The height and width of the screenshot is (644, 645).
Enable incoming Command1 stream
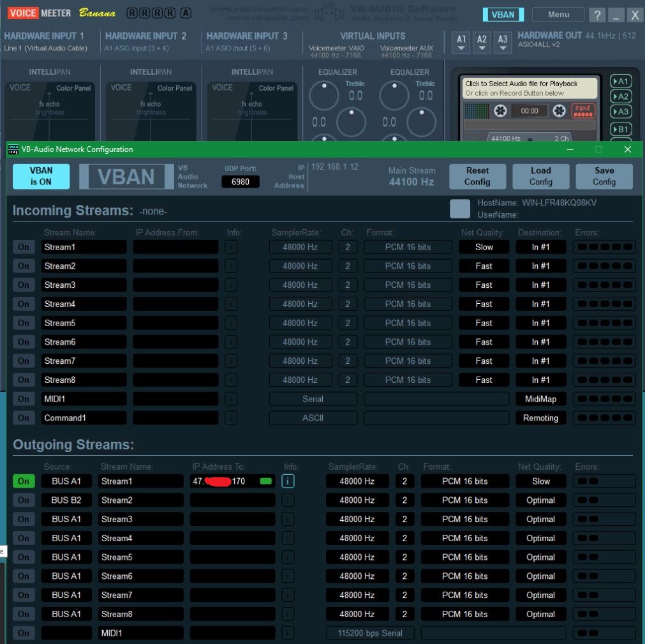[x=24, y=417]
